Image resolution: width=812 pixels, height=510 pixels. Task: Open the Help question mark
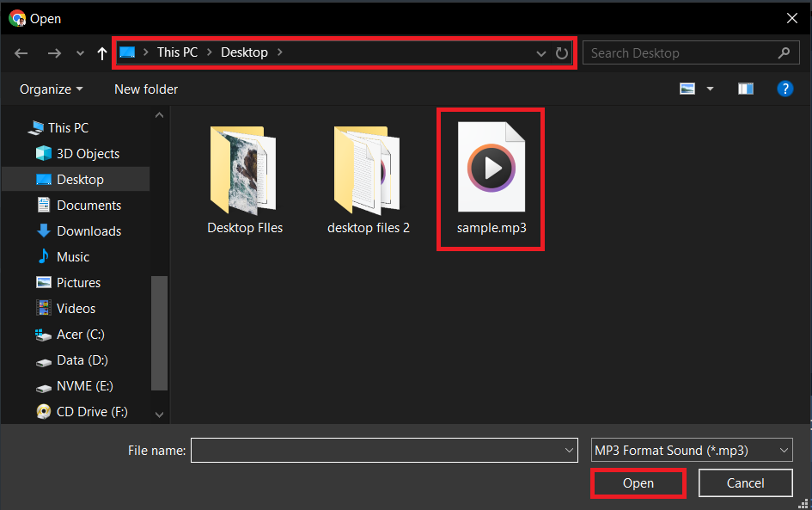(x=785, y=89)
